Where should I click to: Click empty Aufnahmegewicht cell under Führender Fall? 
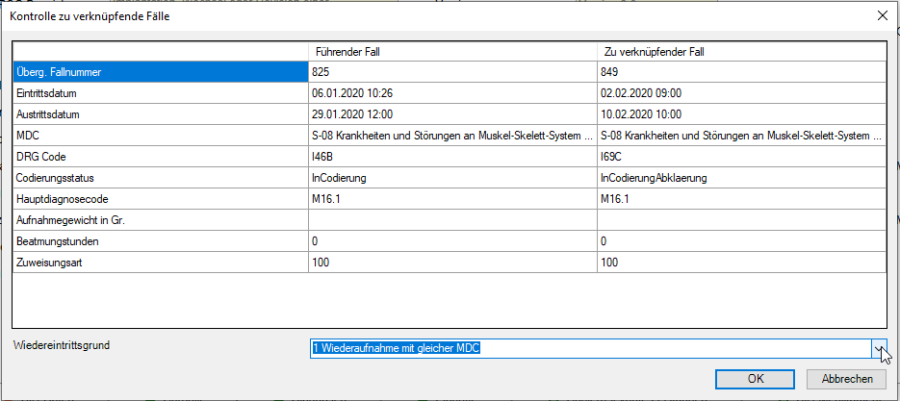click(452, 220)
